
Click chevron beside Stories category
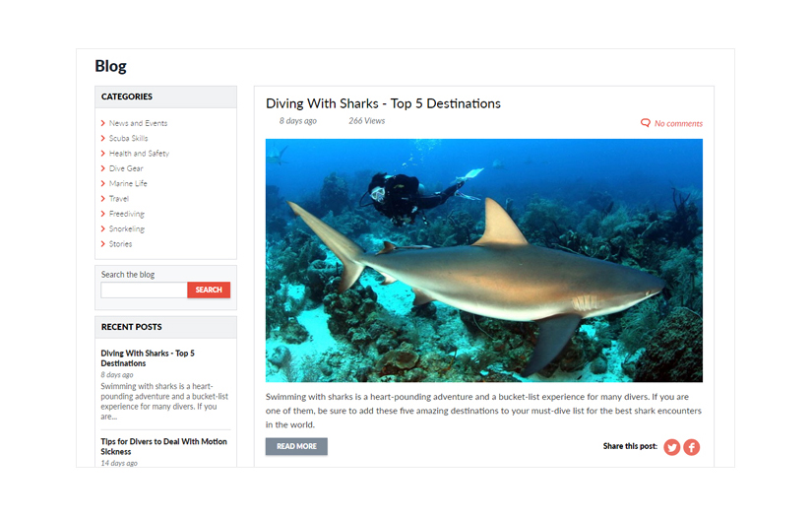point(103,243)
